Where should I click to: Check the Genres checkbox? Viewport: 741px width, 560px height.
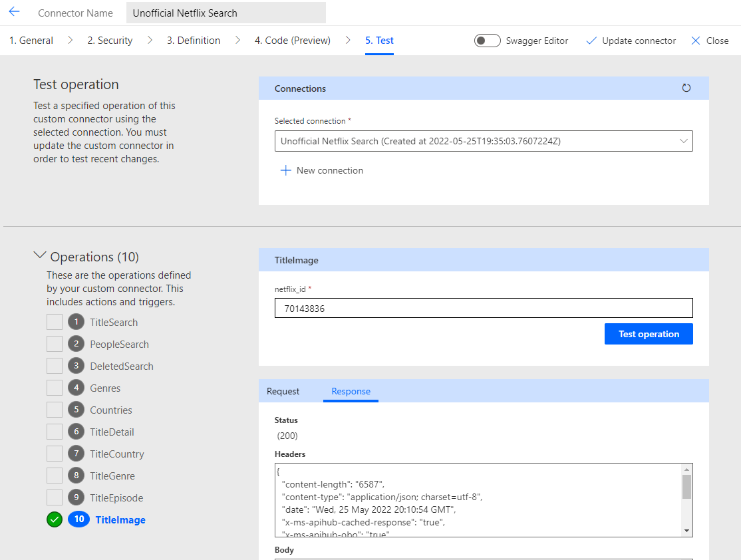click(55, 388)
